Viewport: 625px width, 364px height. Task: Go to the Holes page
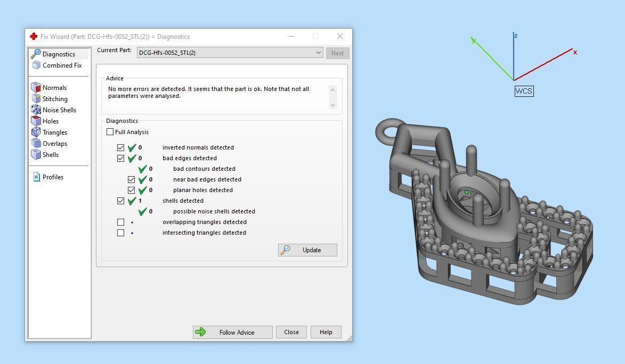51,121
